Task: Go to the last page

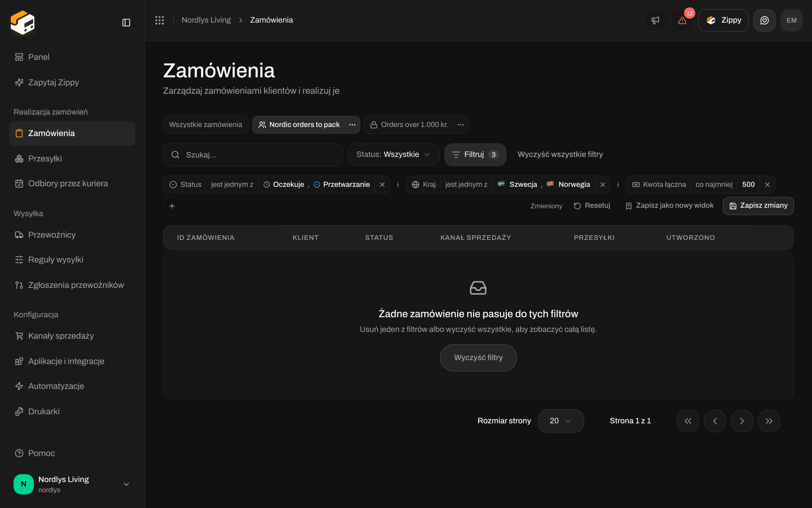Action: tap(769, 421)
